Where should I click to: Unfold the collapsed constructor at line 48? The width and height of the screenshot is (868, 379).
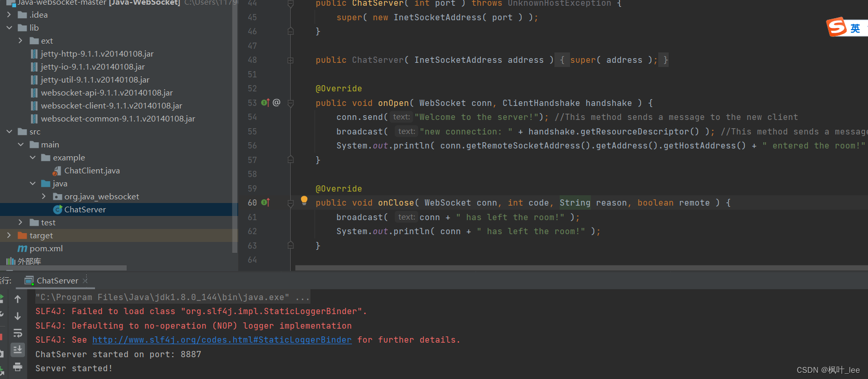(291, 60)
